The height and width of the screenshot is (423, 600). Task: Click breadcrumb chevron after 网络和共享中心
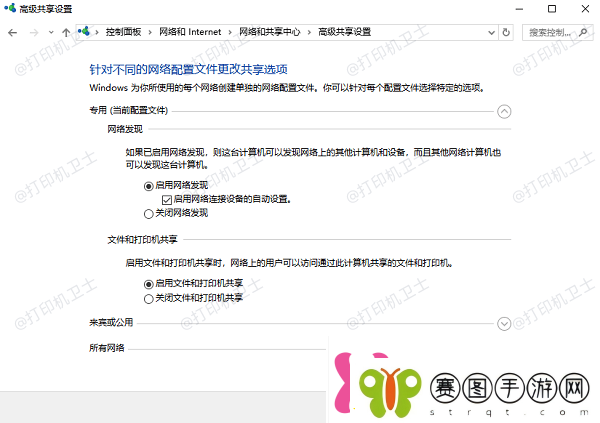pyautogui.click(x=309, y=33)
